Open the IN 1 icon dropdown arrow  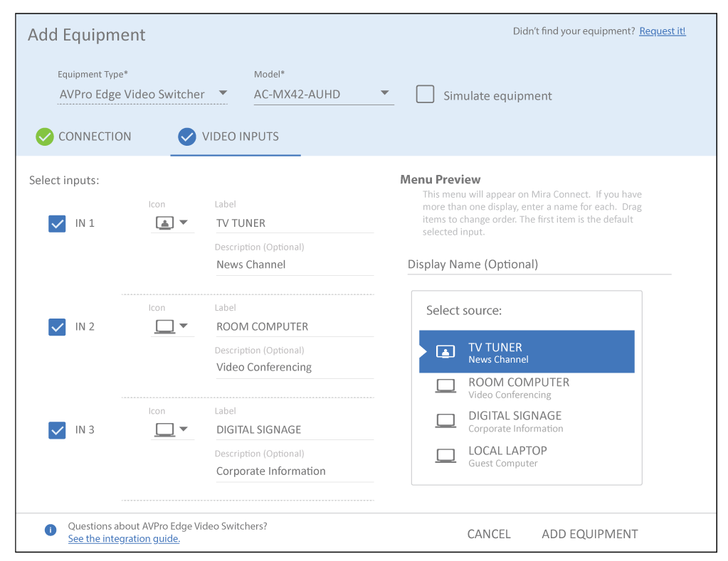[x=184, y=223]
